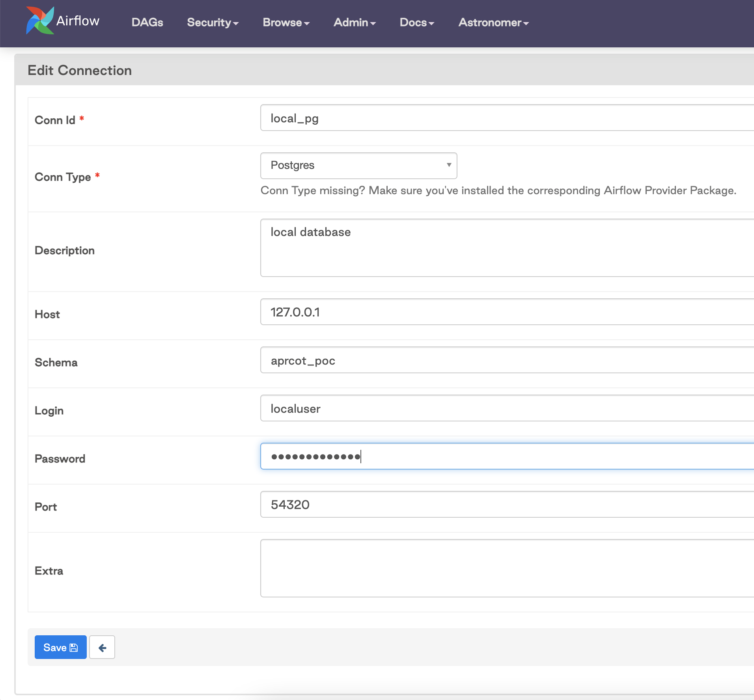This screenshot has height=700, width=754.
Task: Click the Conn Type label
Action: click(x=63, y=177)
